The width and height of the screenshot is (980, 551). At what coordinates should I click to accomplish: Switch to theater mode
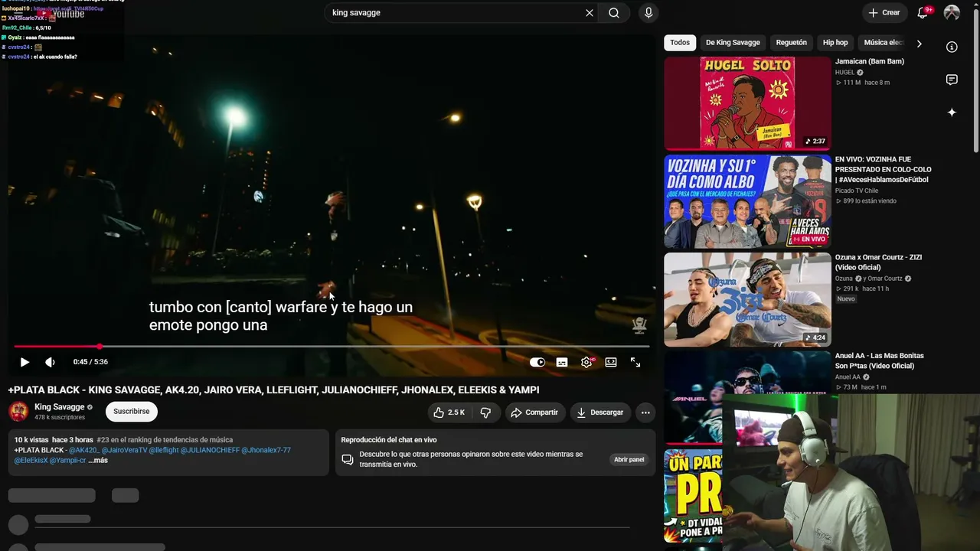[x=611, y=362]
